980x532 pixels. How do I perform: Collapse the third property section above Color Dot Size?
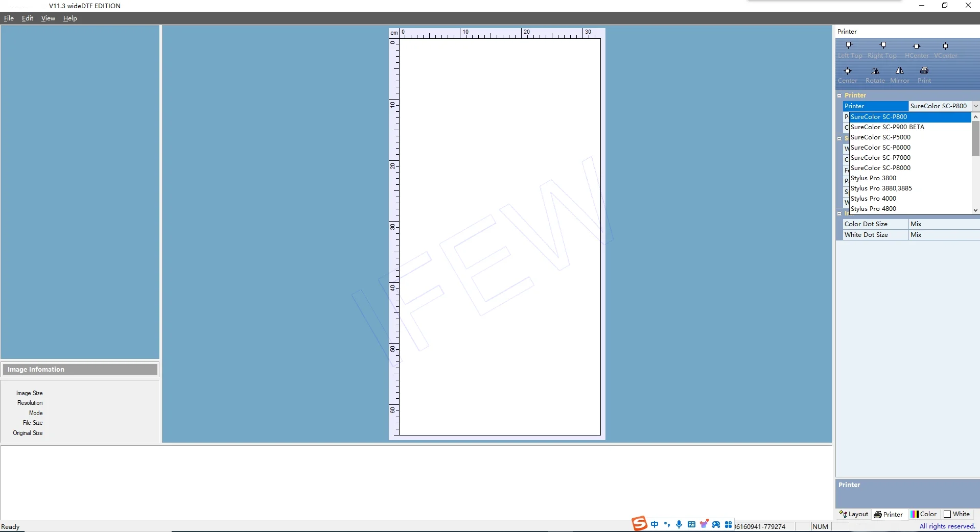839,213
